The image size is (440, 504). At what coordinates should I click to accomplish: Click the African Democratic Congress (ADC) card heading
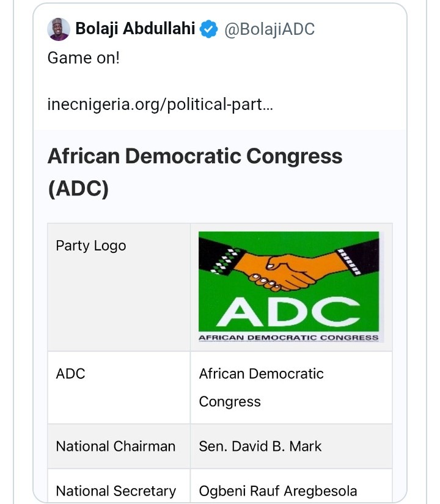[x=195, y=172]
